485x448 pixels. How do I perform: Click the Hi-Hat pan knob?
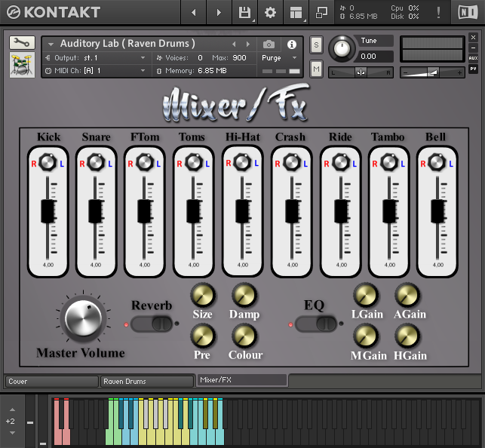(242, 162)
